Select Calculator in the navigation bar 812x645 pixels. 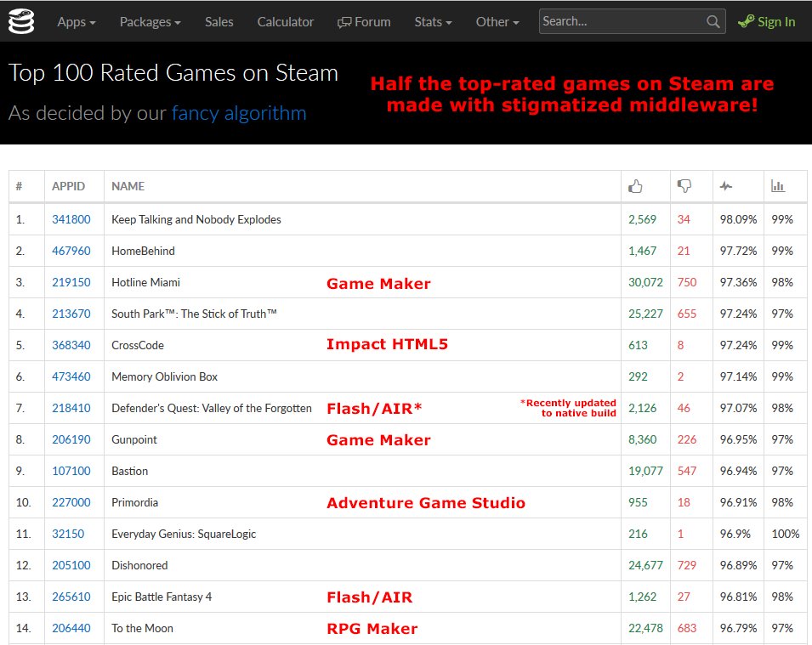[x=285, y=22]
